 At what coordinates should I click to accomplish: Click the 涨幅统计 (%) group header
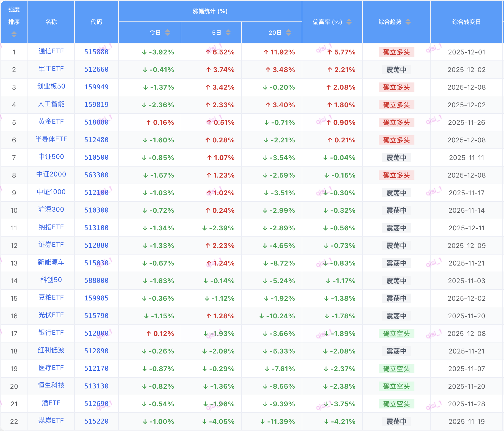210,11
